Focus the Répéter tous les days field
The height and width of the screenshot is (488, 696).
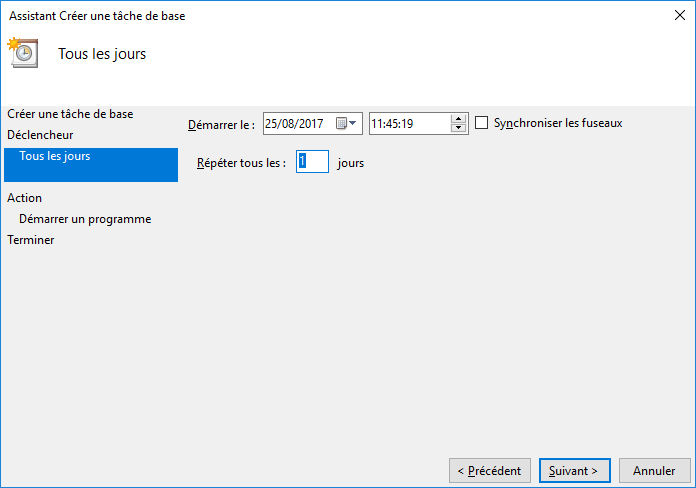(x=312, y=162)
